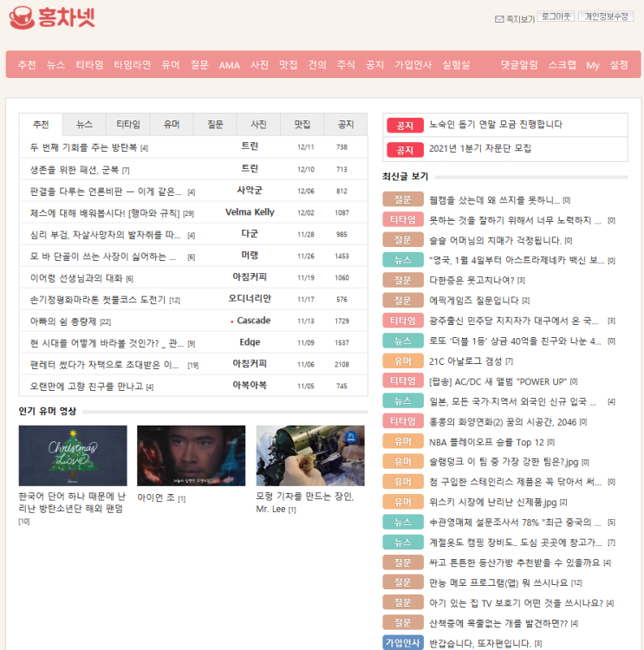Viewport: 644px width, 650px height.
Task: Switch to the 질문 tab in the board list
Action: [215, 124]
